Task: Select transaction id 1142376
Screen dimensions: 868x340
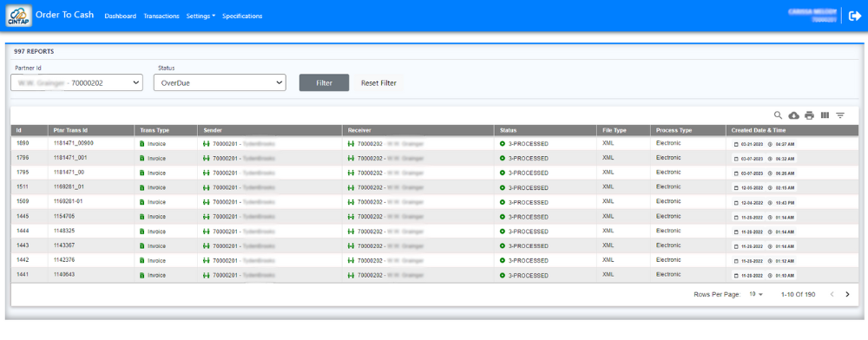Action: (64, 260)
